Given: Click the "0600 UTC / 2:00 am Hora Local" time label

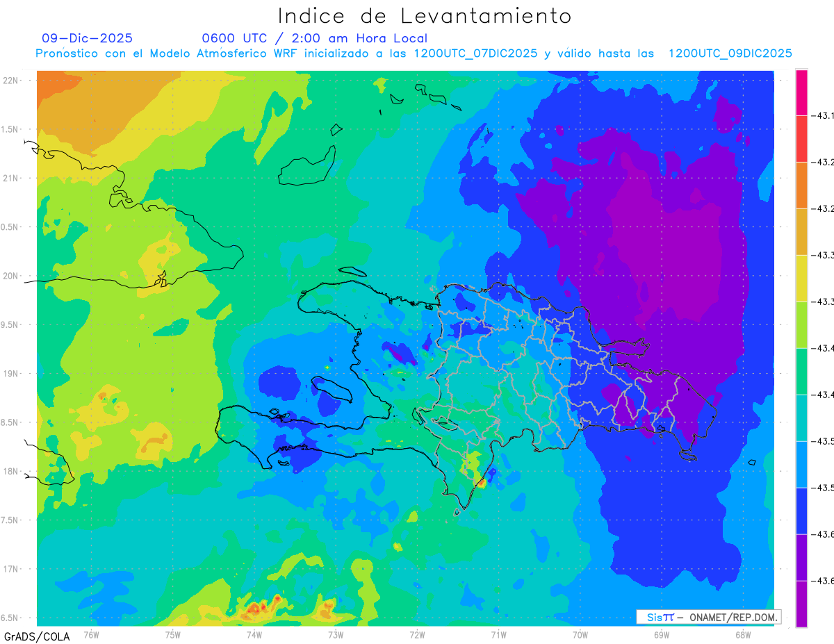Looking at the screenshot, I should [314, 38].
